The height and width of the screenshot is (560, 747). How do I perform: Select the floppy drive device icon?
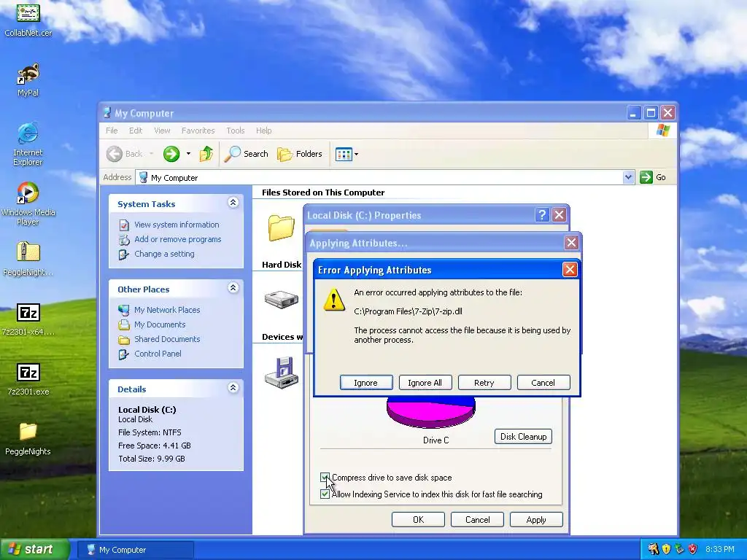coord(282,373)
